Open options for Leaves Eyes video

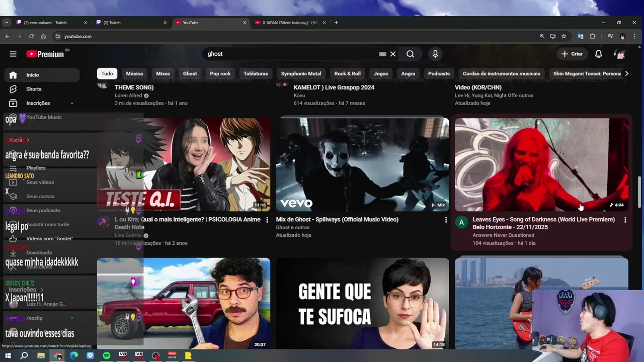click(x=625, y=220)
